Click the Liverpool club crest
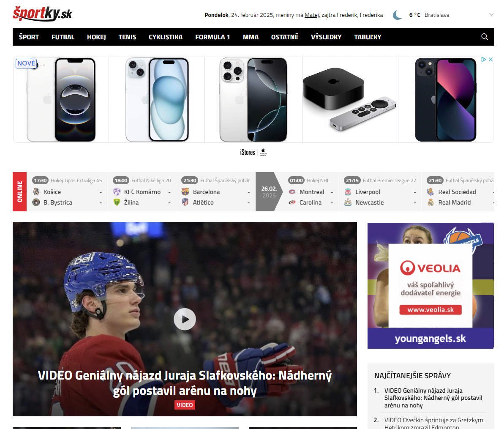The height and width of the screenshot is (429, 504). pyautogui.click(x=348, y=191)
